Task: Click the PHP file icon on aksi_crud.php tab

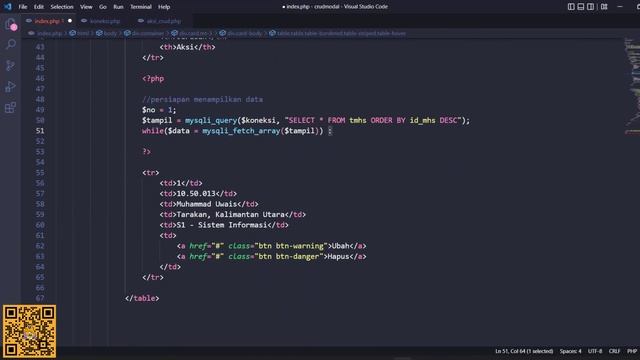Action: 141,21
